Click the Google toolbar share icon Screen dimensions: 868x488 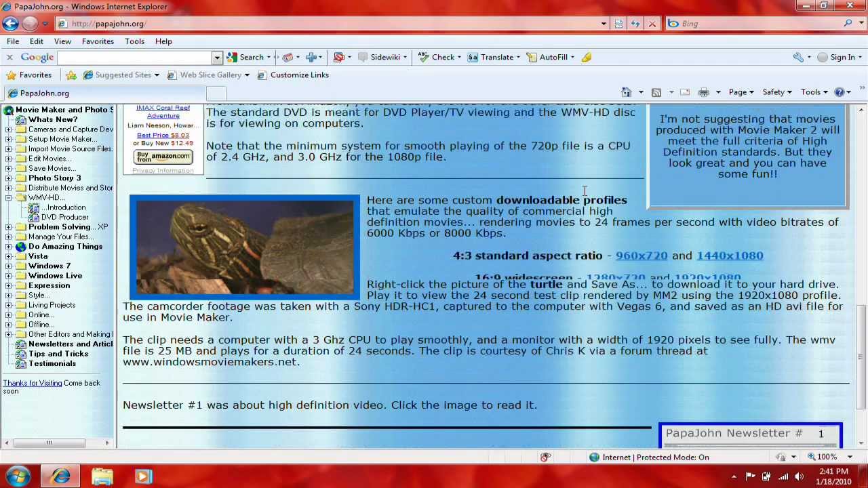[288, 57]
